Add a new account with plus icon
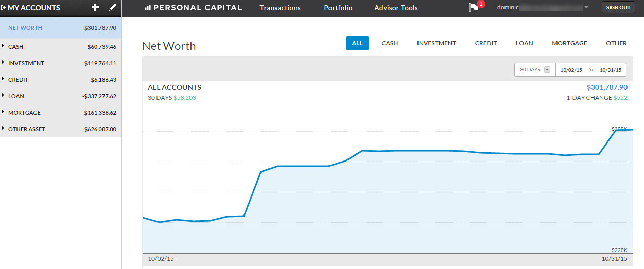The image size is (644, 269). point(95,8)
